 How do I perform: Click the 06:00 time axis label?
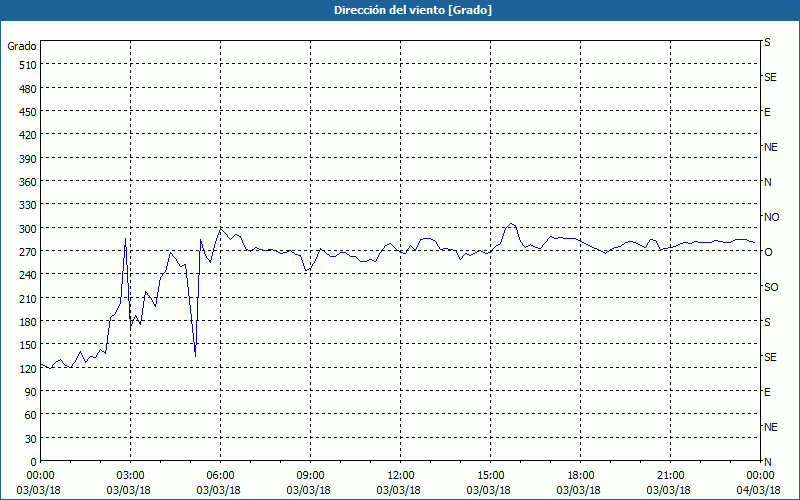coord(220,476)
